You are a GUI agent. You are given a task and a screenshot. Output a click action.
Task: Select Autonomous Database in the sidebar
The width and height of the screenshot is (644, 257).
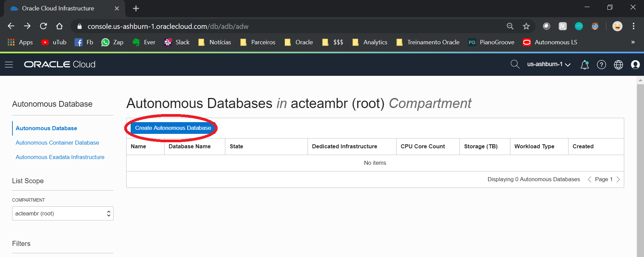(x=46, y=128)
